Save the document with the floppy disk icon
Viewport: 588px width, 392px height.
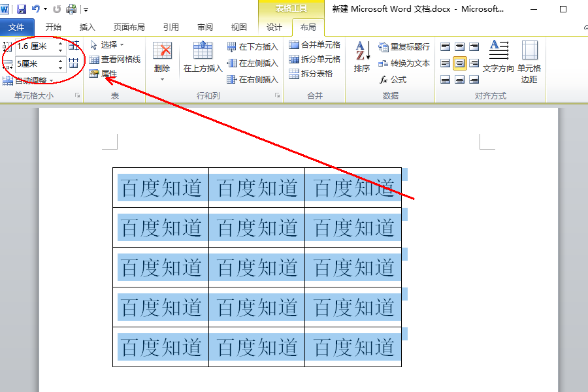pyautogui.click(x=22, y=8)
